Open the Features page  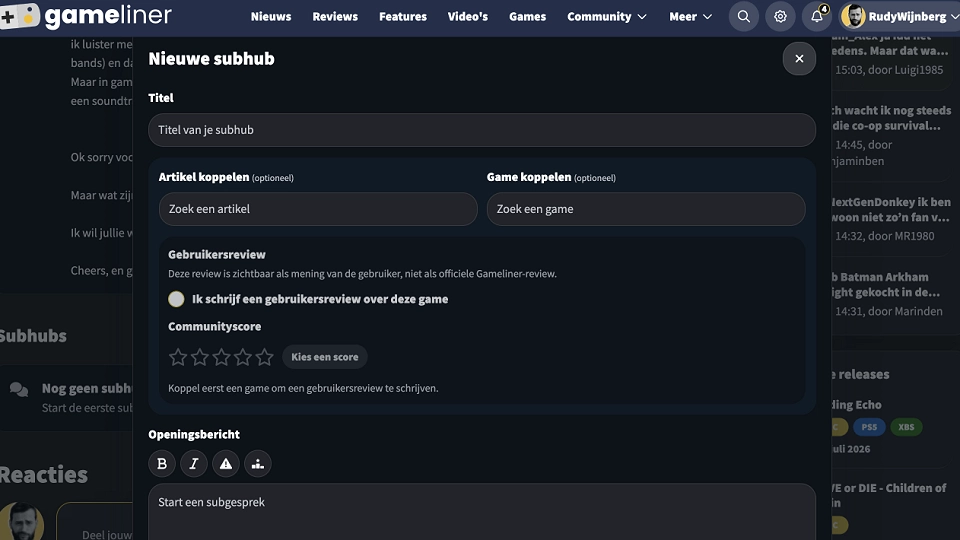[403, 17]
